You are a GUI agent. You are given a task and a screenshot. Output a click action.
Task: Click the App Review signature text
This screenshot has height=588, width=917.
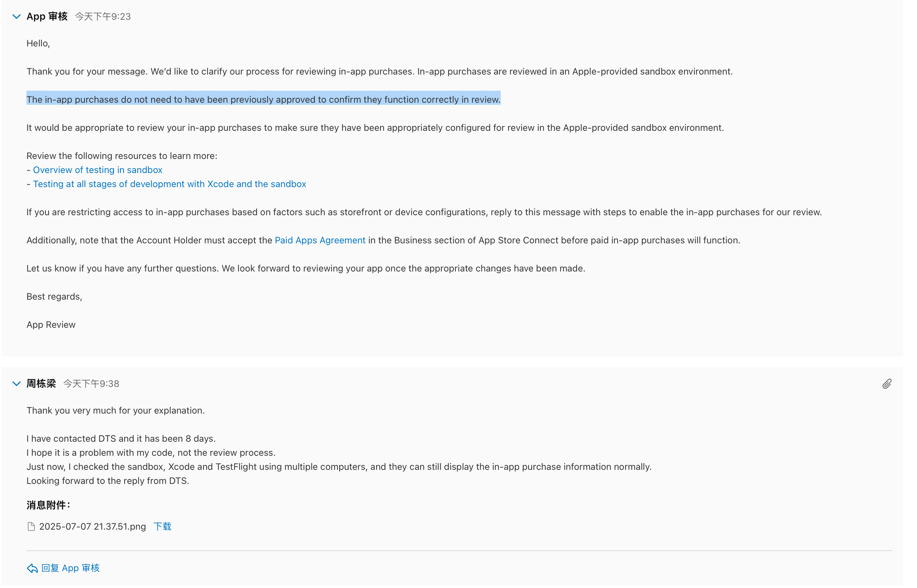tap(51, 325)
